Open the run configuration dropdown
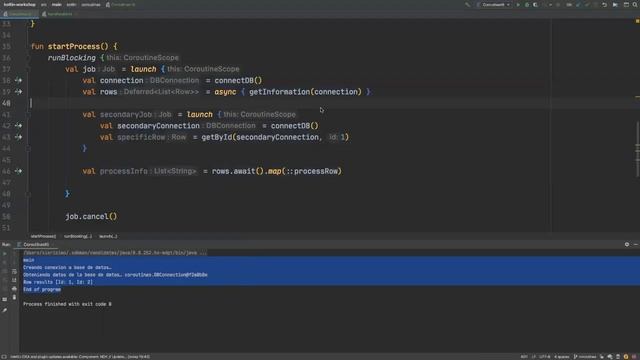Image resolution: width=640 pixels, height=360 pixels. pyautogui.click(x=494, y=5)
